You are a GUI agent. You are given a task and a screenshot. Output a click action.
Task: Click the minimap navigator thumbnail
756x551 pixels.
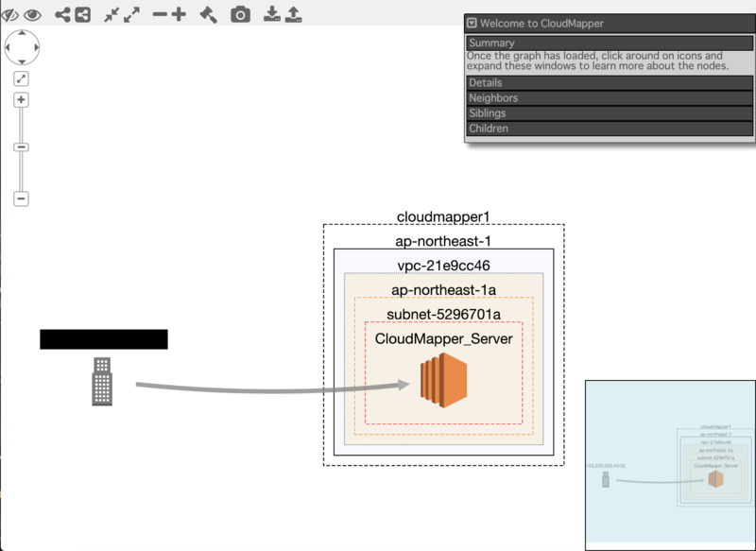(x=670, y=463)
